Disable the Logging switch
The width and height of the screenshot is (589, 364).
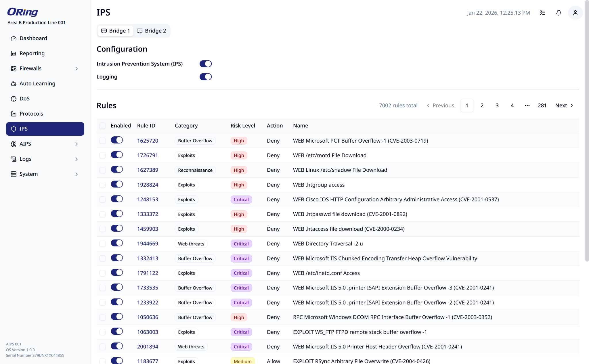pos(206,77)
